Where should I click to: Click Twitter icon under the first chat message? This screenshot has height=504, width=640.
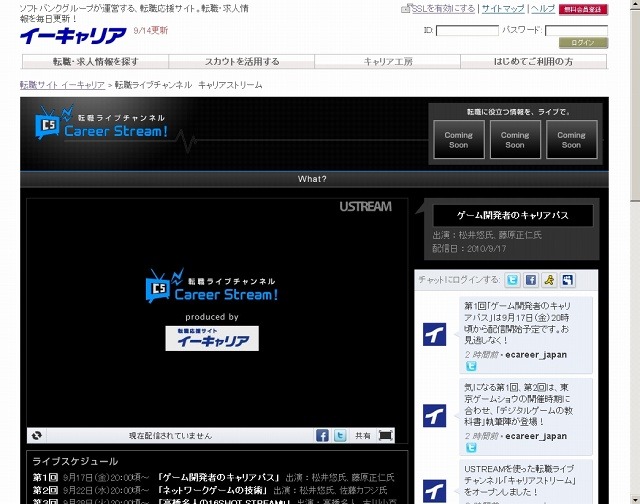point(471,366)
